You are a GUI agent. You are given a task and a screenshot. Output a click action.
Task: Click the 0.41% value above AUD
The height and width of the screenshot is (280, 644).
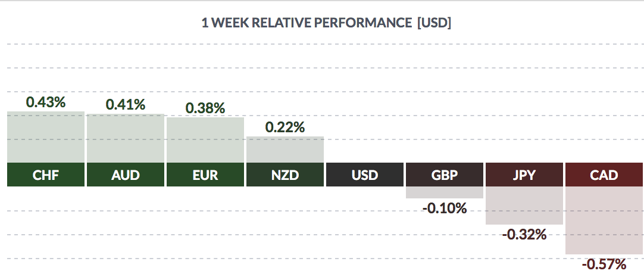pos(126,104)
